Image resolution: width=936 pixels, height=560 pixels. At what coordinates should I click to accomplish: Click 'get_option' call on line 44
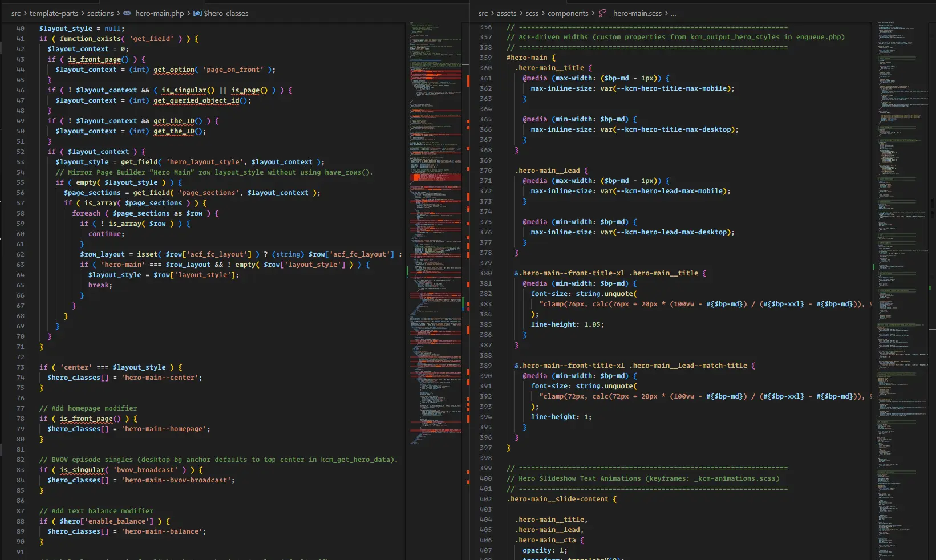pos(174,70)
